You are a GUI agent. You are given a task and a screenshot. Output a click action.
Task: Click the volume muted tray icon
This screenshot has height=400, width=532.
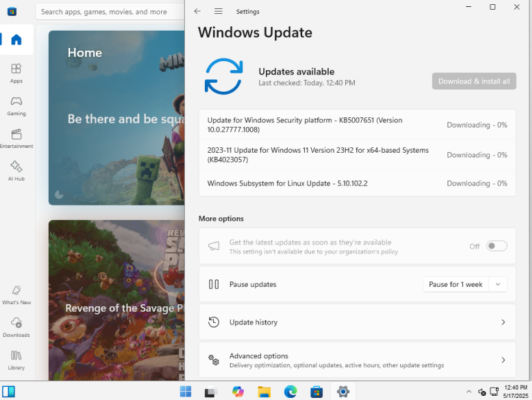pyautogui.click(x=482, y=392)
